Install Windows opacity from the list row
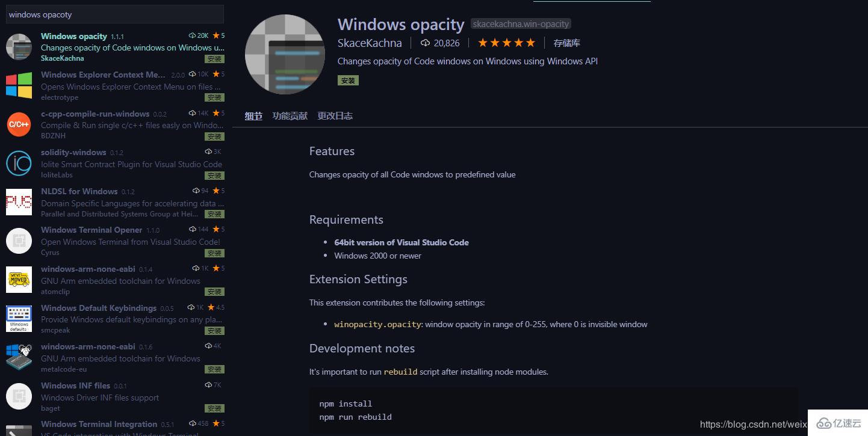This screenshot has height=436, width=868. pos(214,59)
